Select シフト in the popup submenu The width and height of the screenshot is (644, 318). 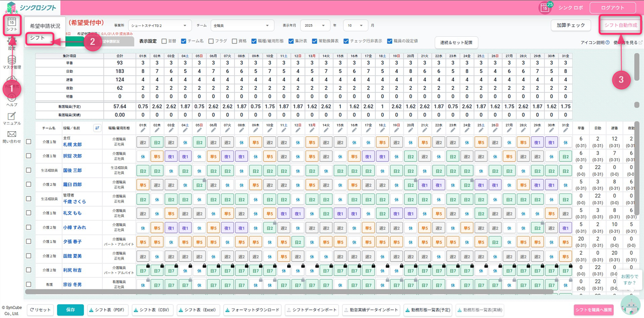(38, 38)
